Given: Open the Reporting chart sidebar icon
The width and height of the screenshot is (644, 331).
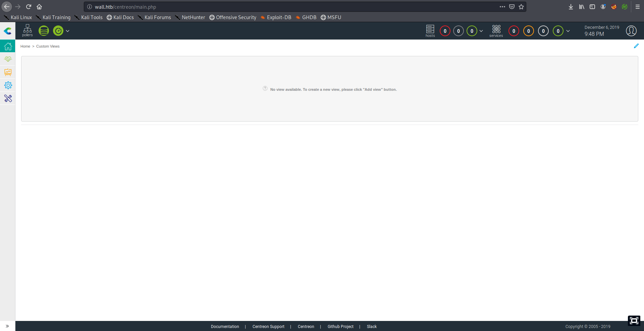Looking at the screenshot, I should click(8, 72).
